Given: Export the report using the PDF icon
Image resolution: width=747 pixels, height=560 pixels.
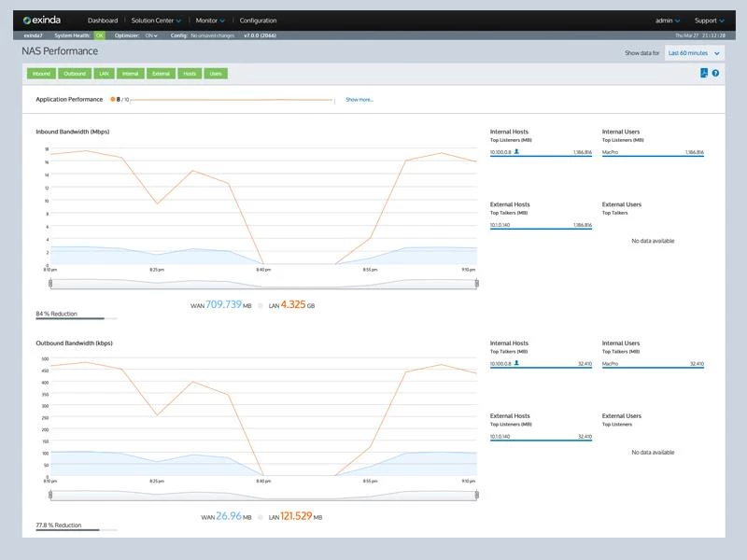Looking at the screenshot, I should click(x=703, y=73).
